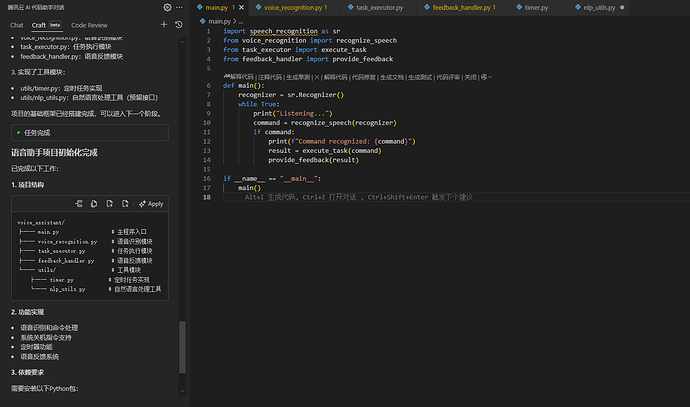Click 代码评审 code lens link
Image resolution: width=690 pixels, height=407 pixels.
448,77
